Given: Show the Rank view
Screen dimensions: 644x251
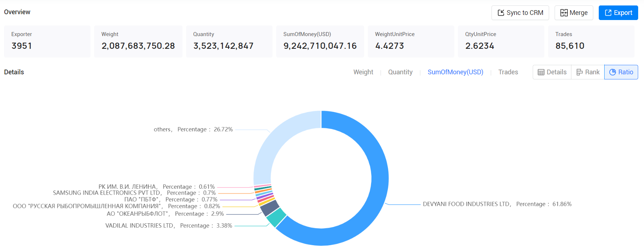Looking at the screenshot, I should pos(588,72).
